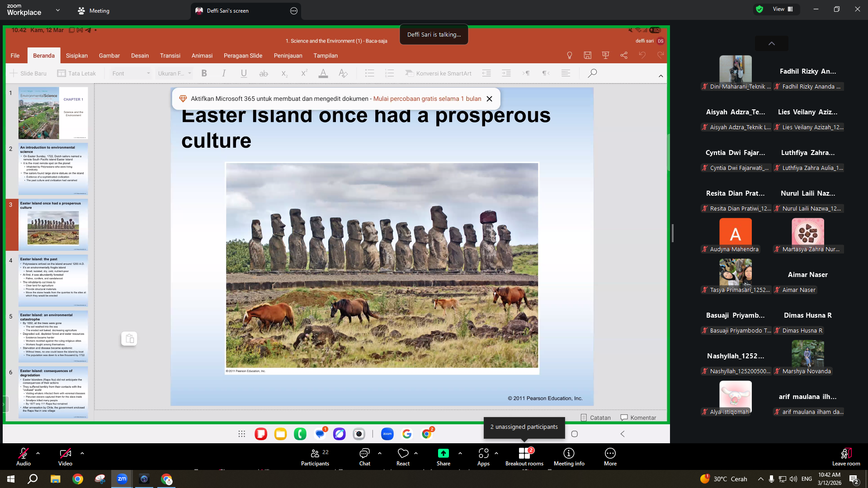
Task: Open the Tata Letak layout options
Action: [77, 73]
